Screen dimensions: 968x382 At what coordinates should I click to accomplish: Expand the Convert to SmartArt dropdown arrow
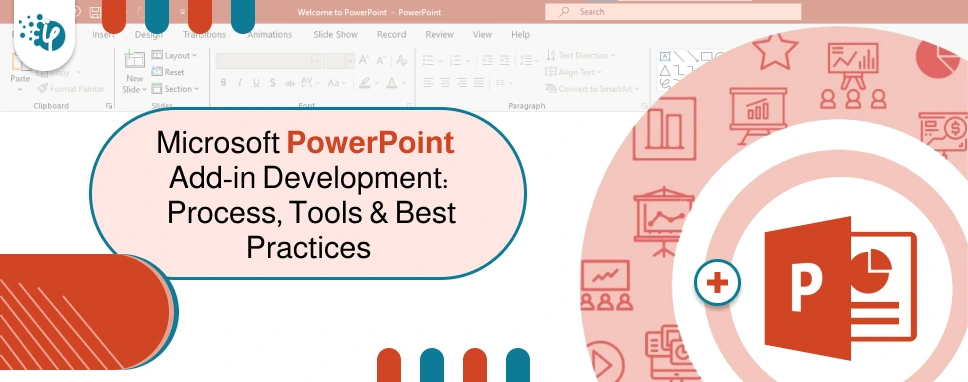click(x=636, y=89)
